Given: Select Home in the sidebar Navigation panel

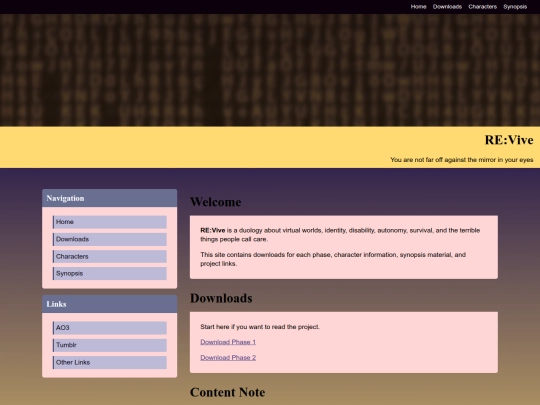Looking at the screenshot, I should point(110,222).
